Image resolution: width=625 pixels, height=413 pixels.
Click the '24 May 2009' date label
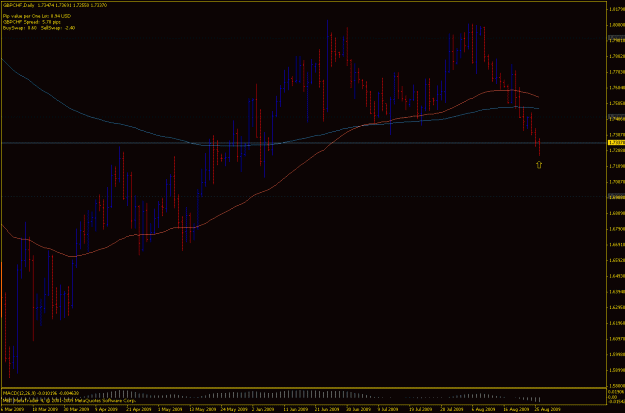tap(234, 409)
